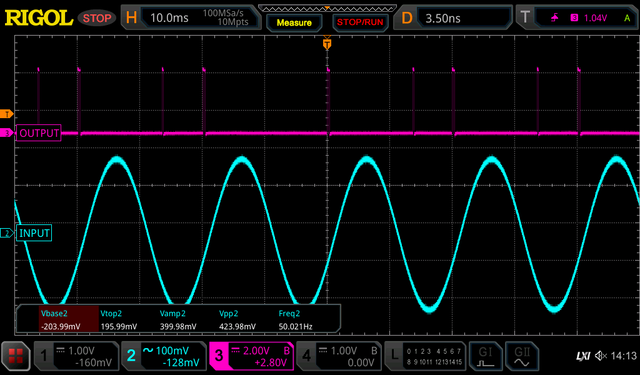The image size is (640, 375).
Task: Toggle channel 2 display
Action: (x=164, y=356)
